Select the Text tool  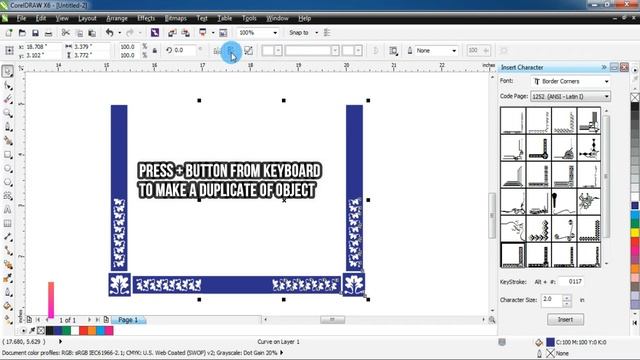7,210
